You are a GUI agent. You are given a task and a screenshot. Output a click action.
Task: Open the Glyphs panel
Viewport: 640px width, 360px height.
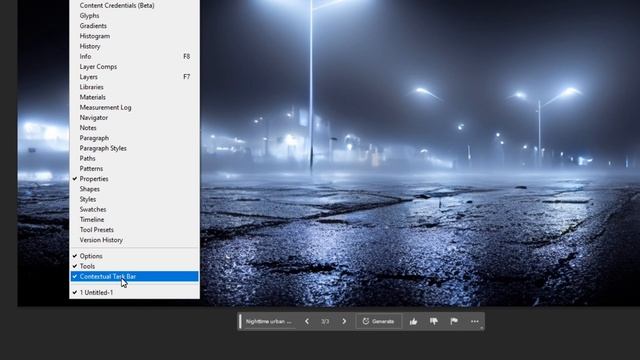point(134,16)
